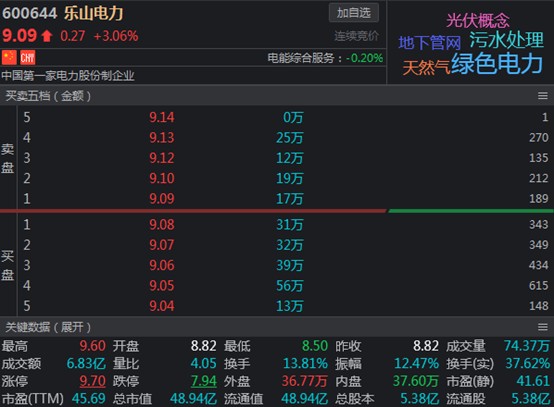This screenshot has height=407, width=554.
Task: Click the stock name 乐山电力
Action: coord(94,13)
